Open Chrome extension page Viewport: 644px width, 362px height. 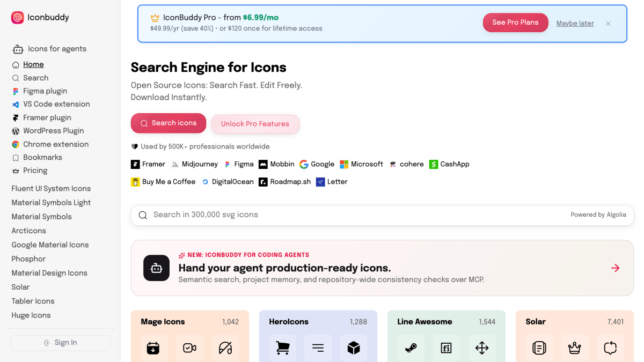56,144
